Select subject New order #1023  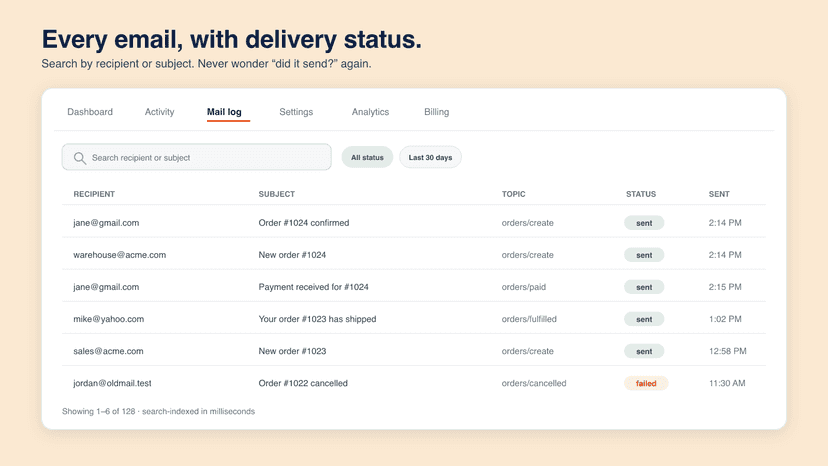point(292,351)
